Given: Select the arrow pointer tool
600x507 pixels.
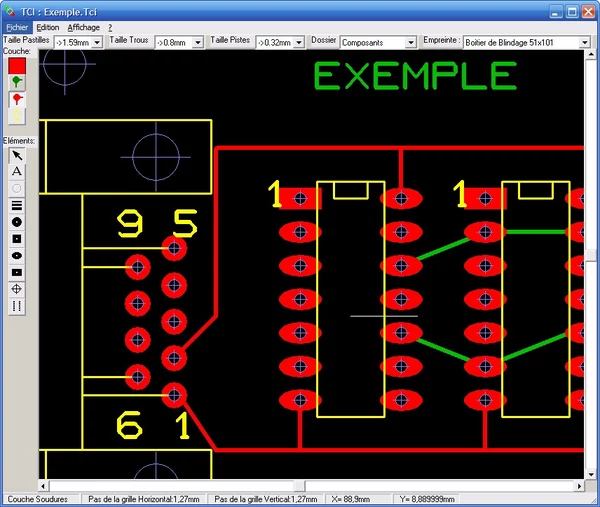Looking at the screenshot, I should coord(17,155).
